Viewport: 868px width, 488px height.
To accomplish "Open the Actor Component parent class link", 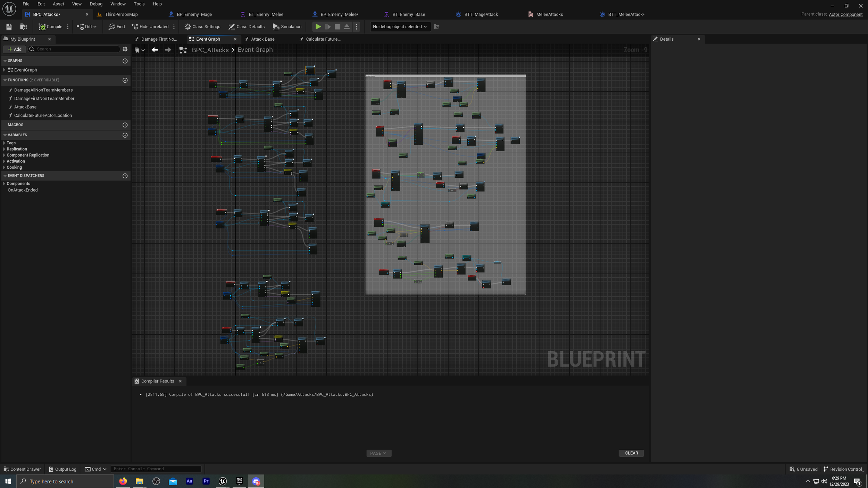I will (x=845, y=15).
